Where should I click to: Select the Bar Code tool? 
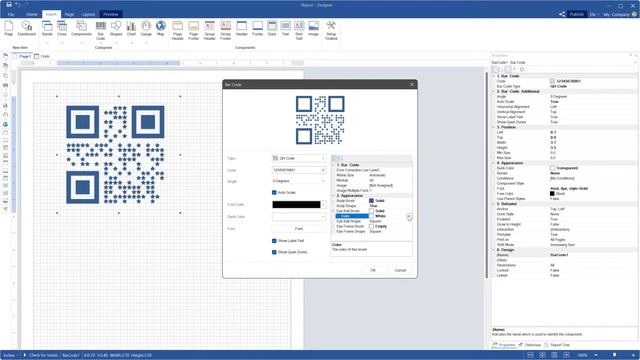[x=101, y=30]
